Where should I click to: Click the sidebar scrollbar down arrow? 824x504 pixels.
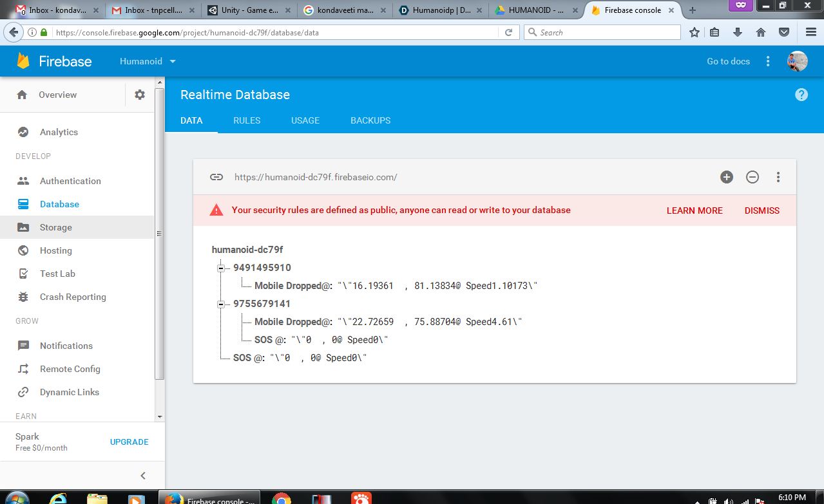[x=160, y=416]
